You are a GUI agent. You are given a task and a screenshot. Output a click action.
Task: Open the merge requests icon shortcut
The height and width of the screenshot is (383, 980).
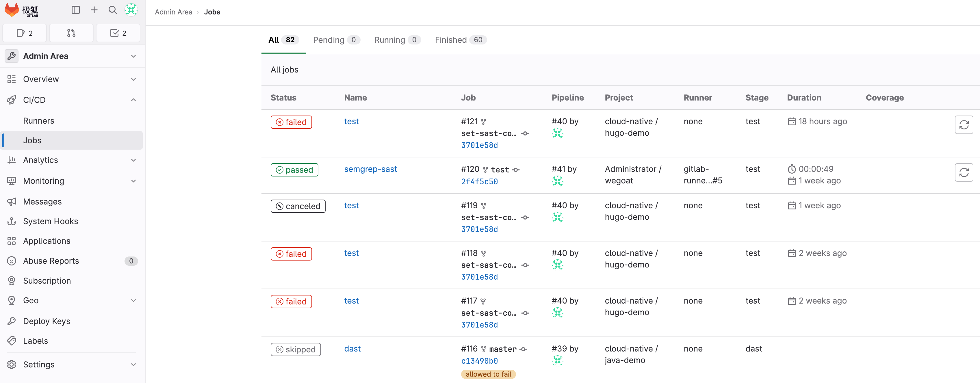[x=71, y=33]
